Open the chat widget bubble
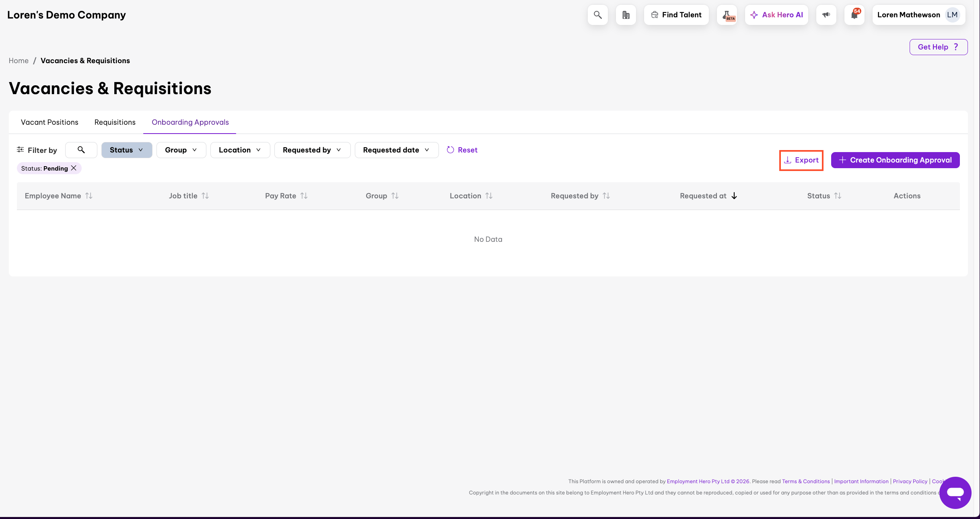The height and width of the screenshot is (519, 980). pyautogui.click(x=955, y=492)
